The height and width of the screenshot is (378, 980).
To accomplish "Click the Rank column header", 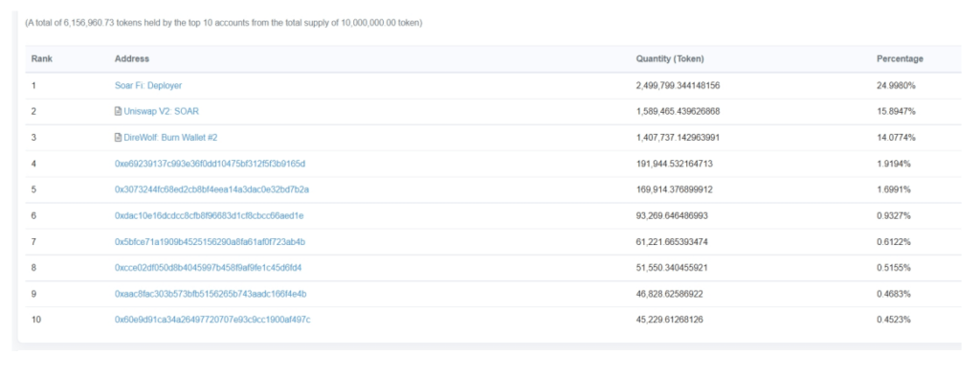I will click(42, 58).
